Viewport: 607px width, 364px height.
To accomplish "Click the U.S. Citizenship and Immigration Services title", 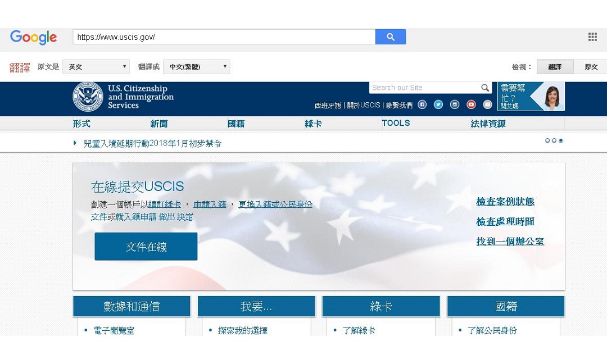I will coord(141,97).
